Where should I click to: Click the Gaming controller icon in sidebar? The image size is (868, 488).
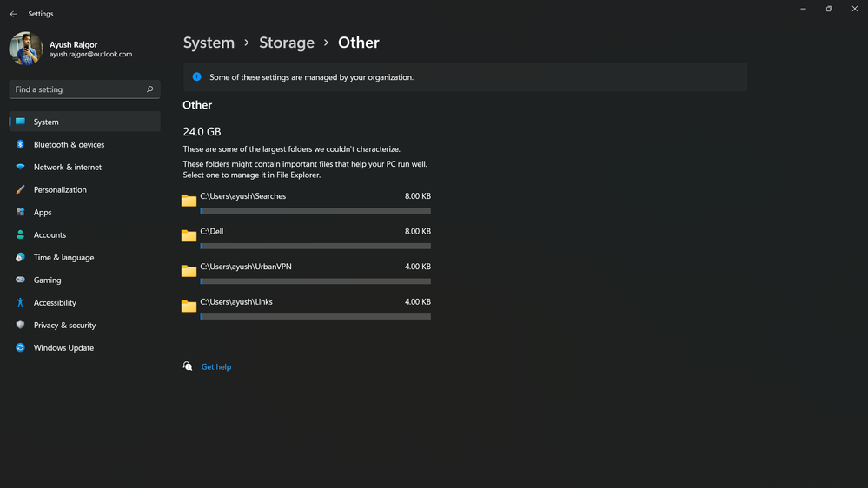pyautogui.click(x=20, y=280)
